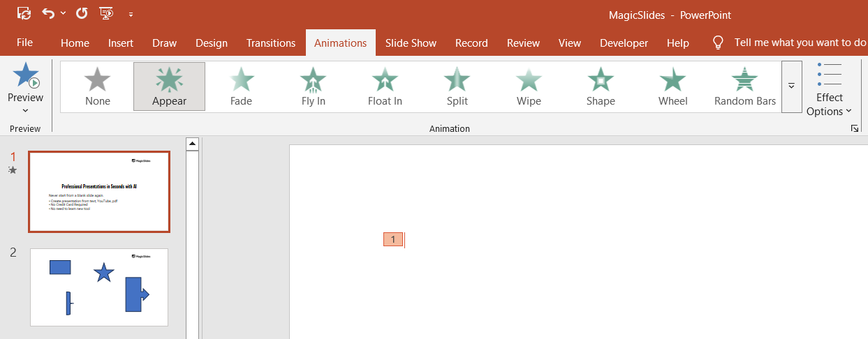This screenshot has width=868, height=339.
Task: Apply the Float In animation
Action: point(385,87)
